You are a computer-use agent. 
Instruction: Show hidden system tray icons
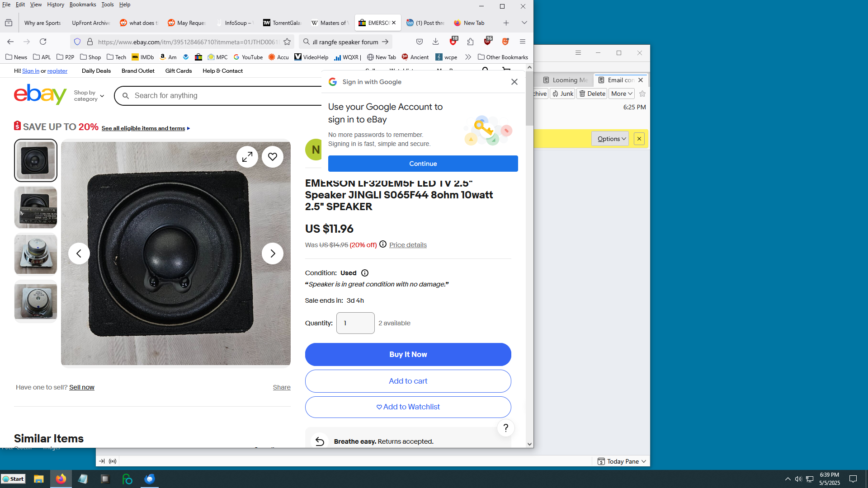point(788,479)
